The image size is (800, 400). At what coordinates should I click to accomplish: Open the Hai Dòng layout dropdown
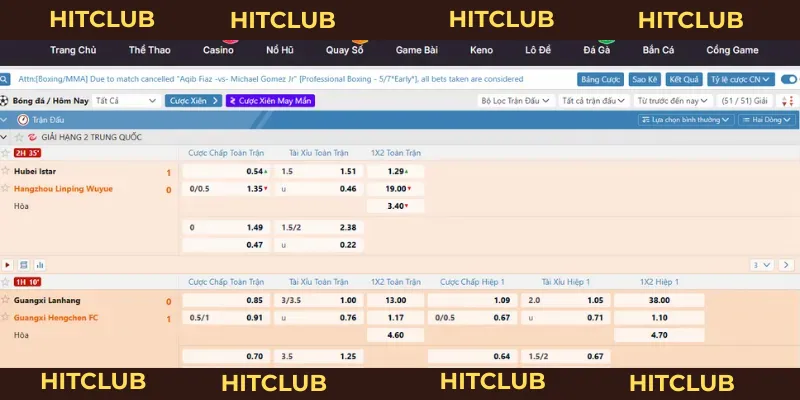[x=767, y=120]
